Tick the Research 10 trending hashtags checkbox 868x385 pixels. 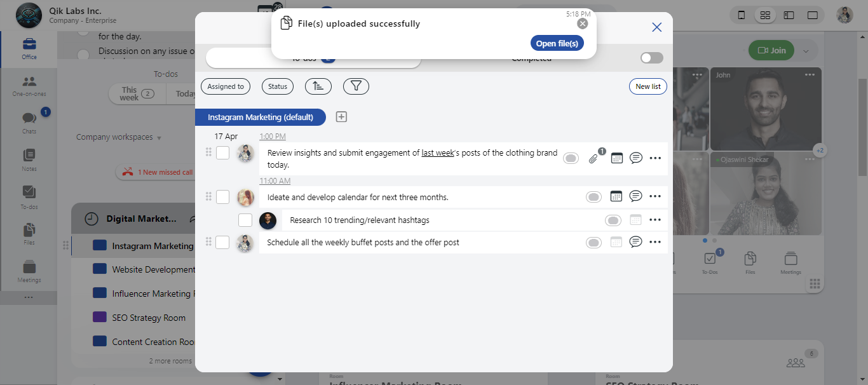tap(245, 220)
